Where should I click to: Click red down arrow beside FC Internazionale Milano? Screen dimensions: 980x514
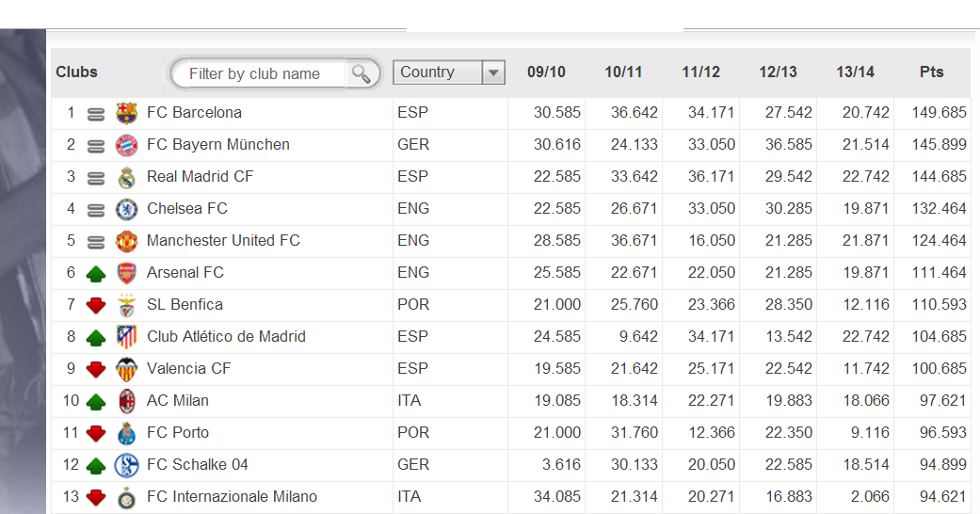tap(96, 498)
